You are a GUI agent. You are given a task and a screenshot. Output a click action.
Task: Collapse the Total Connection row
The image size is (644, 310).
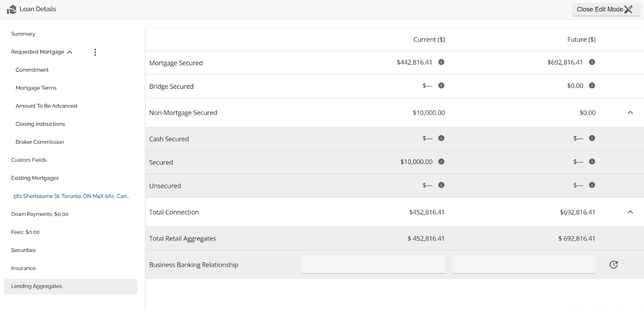(630, 212)
